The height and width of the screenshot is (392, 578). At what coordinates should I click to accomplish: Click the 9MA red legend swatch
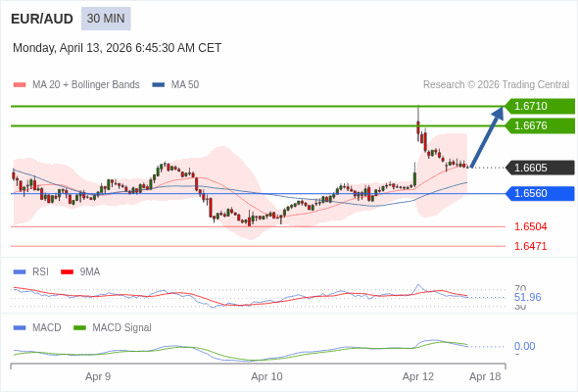point(67,272)
